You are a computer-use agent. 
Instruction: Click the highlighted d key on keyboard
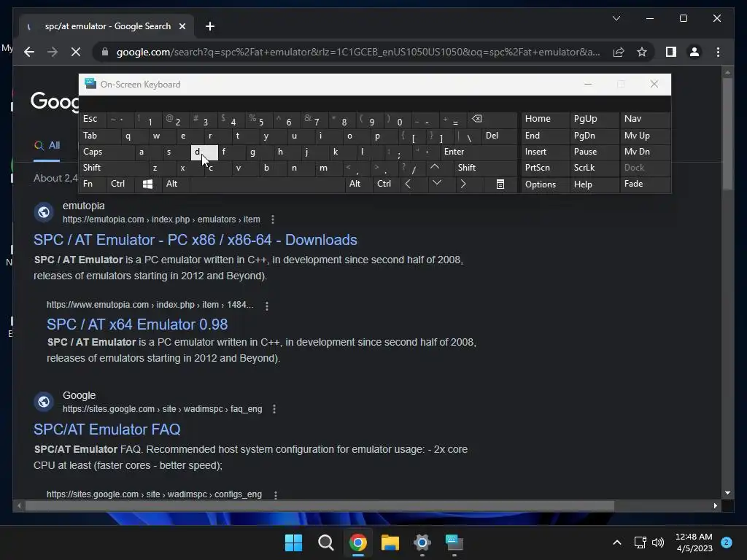[x=204, y=152]
